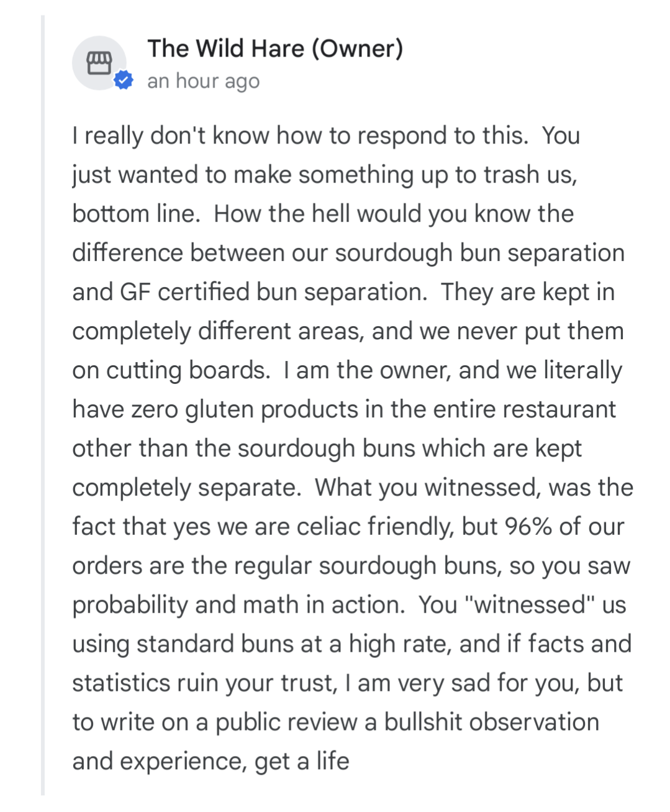Image resolution: width=670 pixels, height=812 pixels.
Task: Click the gray vertical reply bar
Action: click(43, 404)
